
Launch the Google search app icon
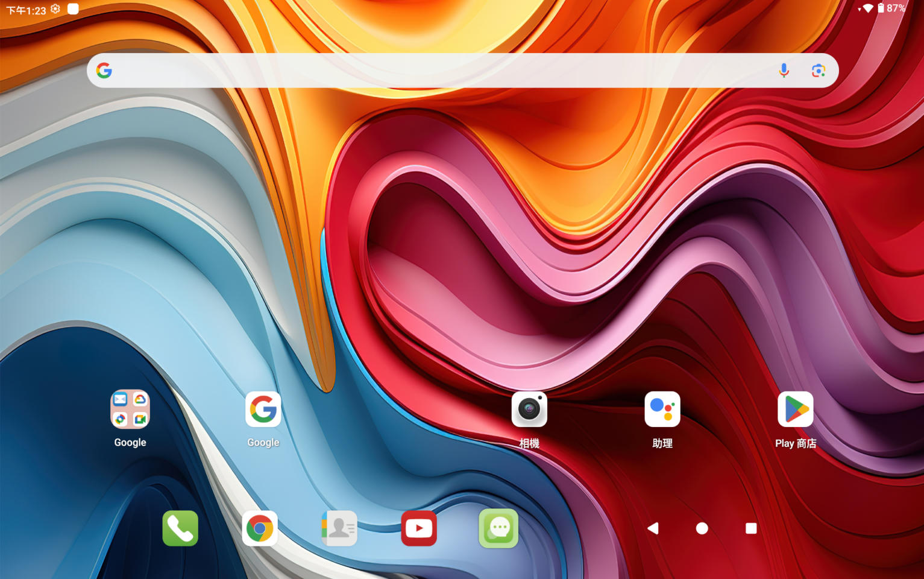click(263, 409)
